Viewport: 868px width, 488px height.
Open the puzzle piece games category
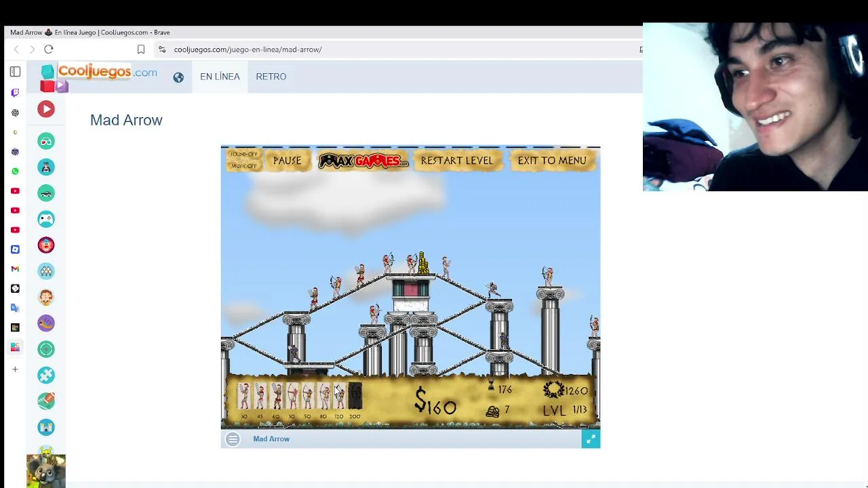[46, 375]
